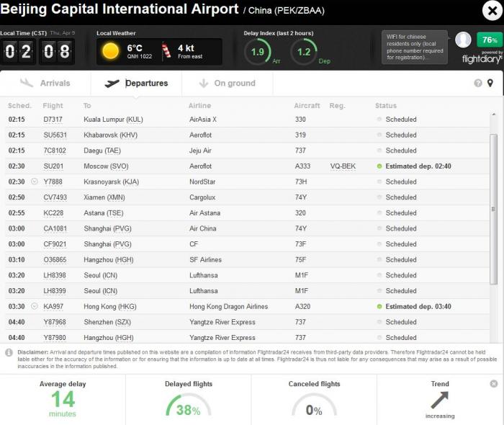Screen dimensions: 504x425
Task: Click the WiFi info note box
Action: [x=414, y=48]
